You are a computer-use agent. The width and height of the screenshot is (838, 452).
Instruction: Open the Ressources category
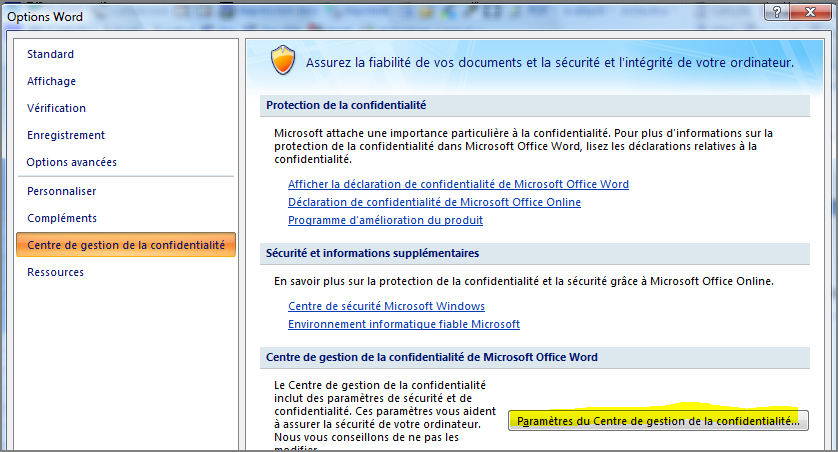(56, 272)
